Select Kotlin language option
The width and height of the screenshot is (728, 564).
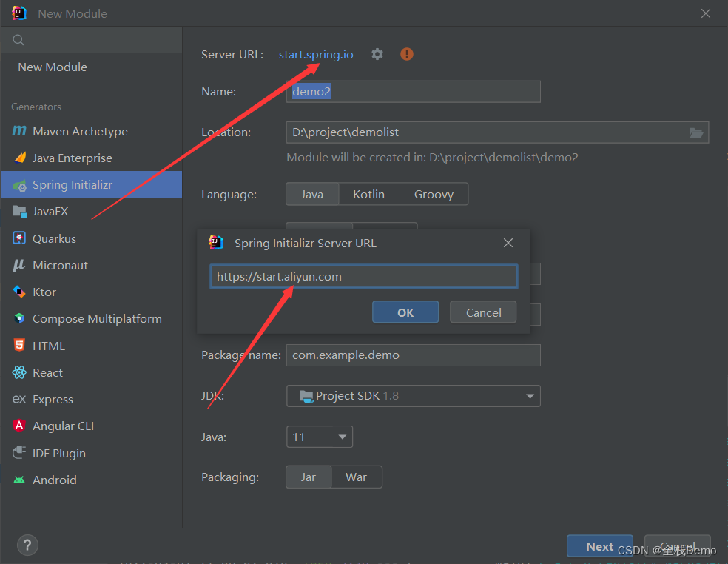click(368, 194)
